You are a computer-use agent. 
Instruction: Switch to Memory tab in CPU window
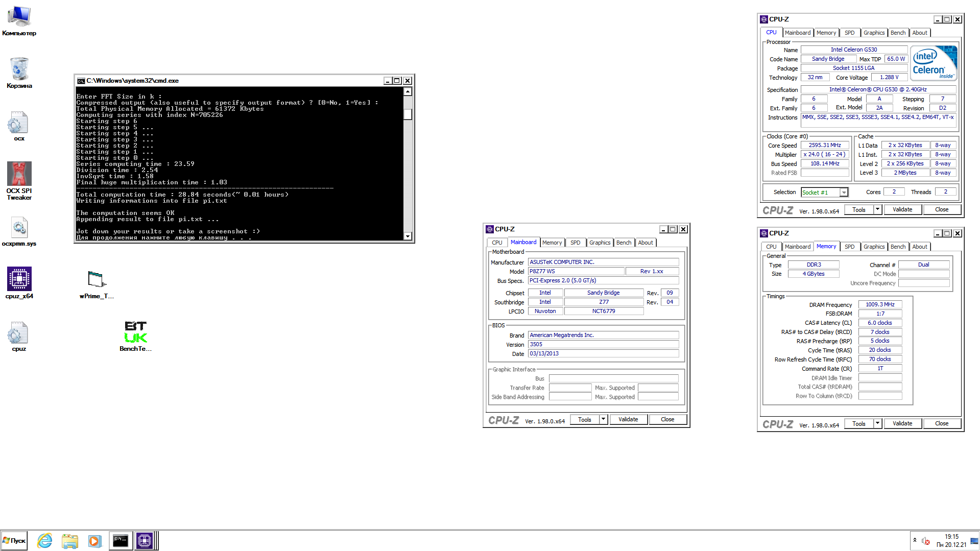[826, 33]
